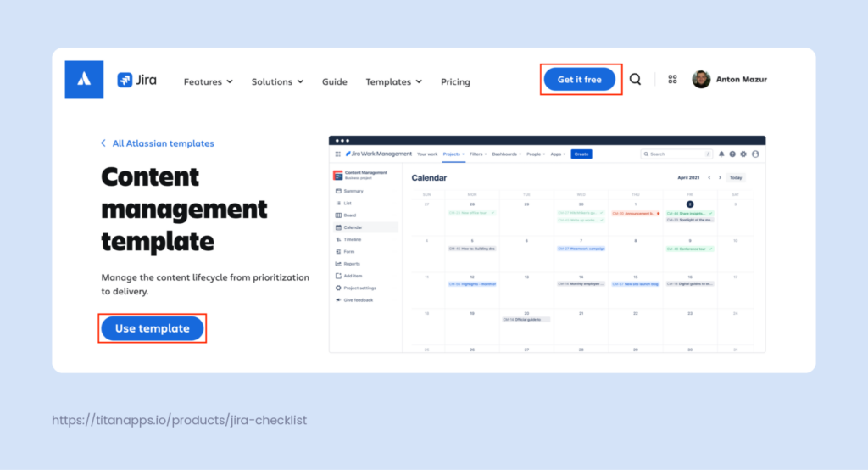Go to next month arrow in Calendar
Viewport: 868px width, 470px height.
click(x=721, y=178)
